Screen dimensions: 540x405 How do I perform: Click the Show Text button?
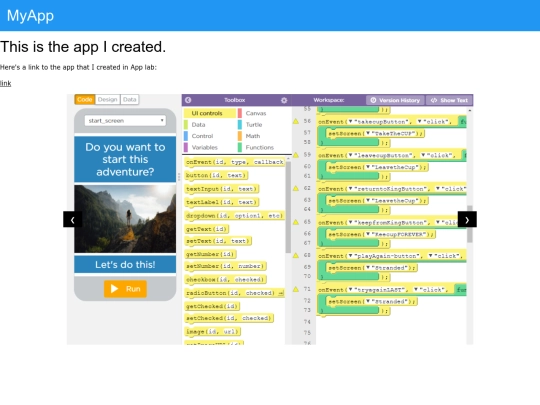point(449,100)
